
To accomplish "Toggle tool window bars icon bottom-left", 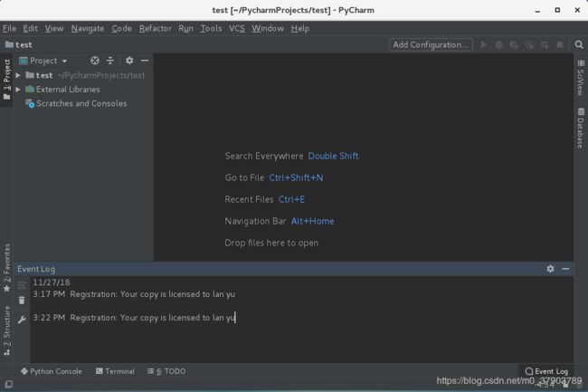I will tap(9, 384).
